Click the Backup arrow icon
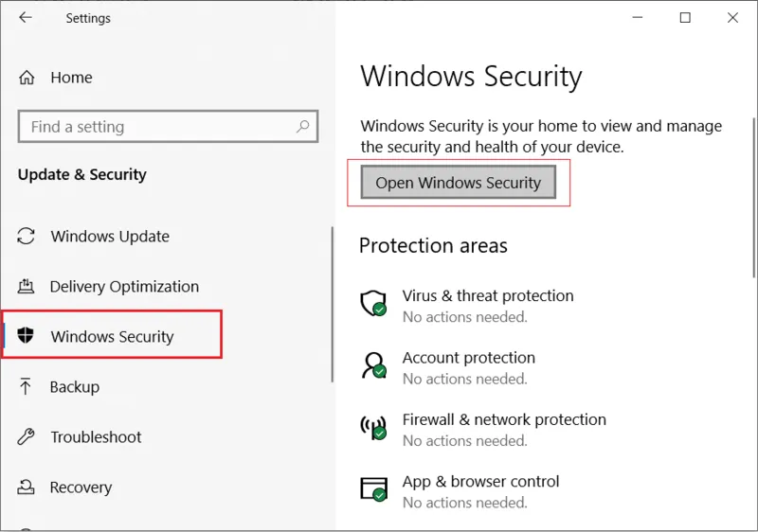The height and width of the screenshot is (532, 758). (27, 387)
